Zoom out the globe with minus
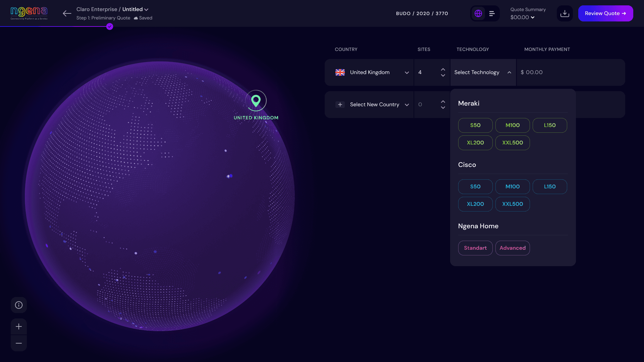 [x=19, y=343]
